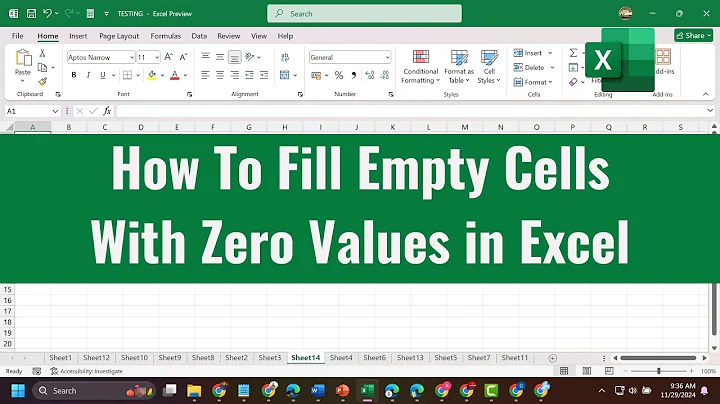Open Windows Start menu on taskbar
This screenshot has height=404, width=720.
point(18,391)
